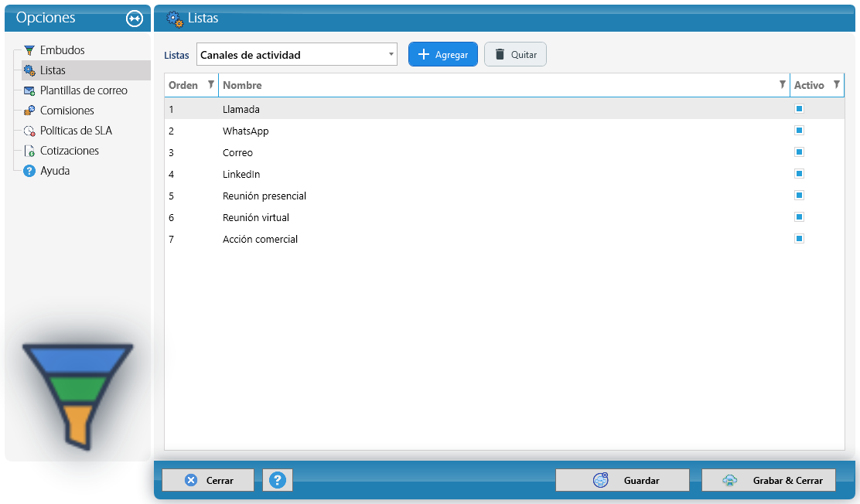
Task: Open Cotizaciones option
Action: pyautogui.click(x=69, y=151)
